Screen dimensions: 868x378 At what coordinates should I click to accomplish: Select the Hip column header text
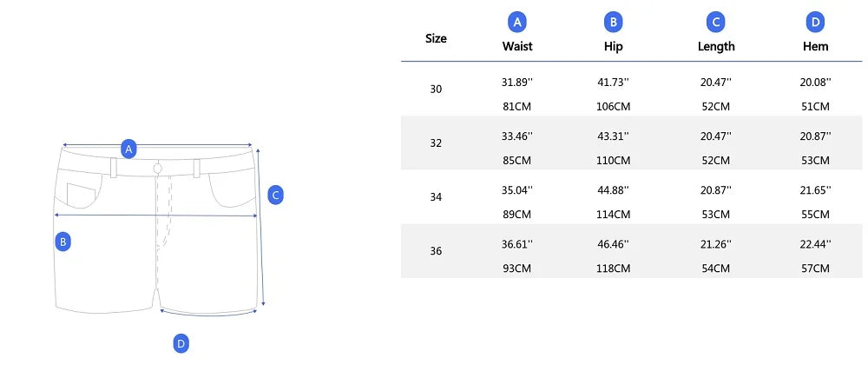pyautogui.click(x=614, y=46)
